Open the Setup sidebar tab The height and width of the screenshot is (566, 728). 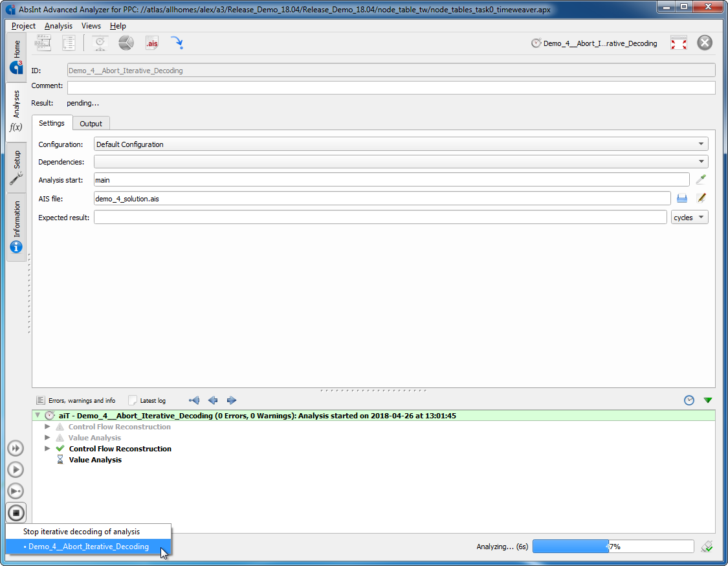pyautogui.click(x=16, y=168)
